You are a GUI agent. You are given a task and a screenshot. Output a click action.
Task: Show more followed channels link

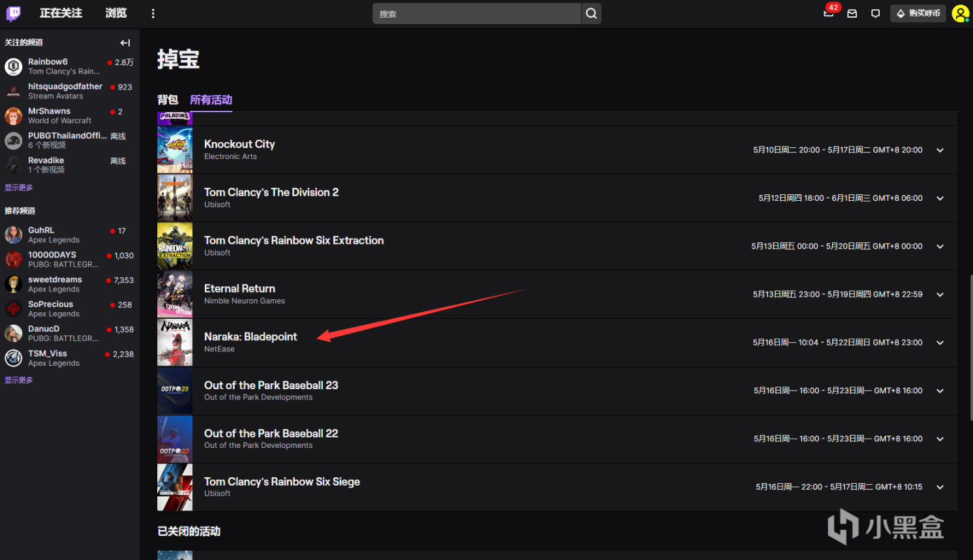[19, 188]
